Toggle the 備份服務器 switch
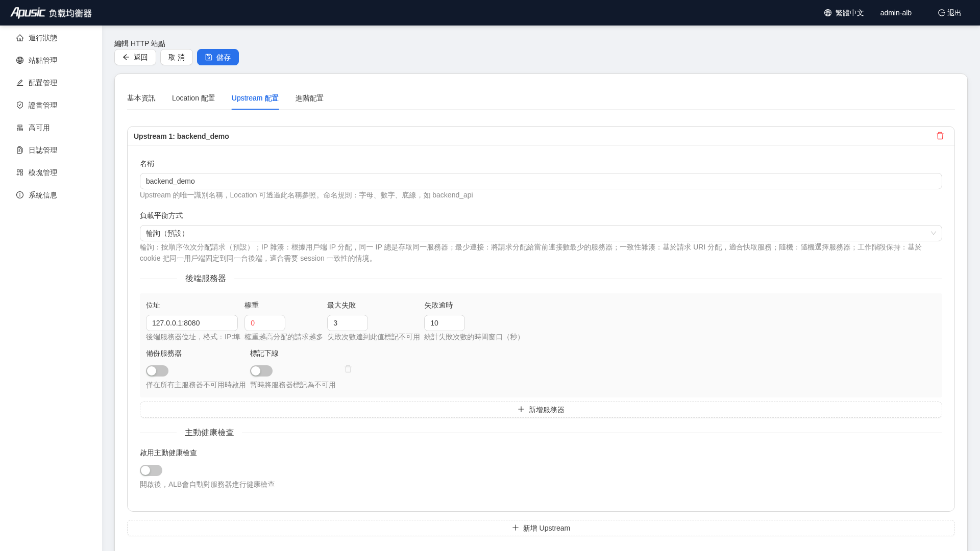 click(x=157, y=371)
